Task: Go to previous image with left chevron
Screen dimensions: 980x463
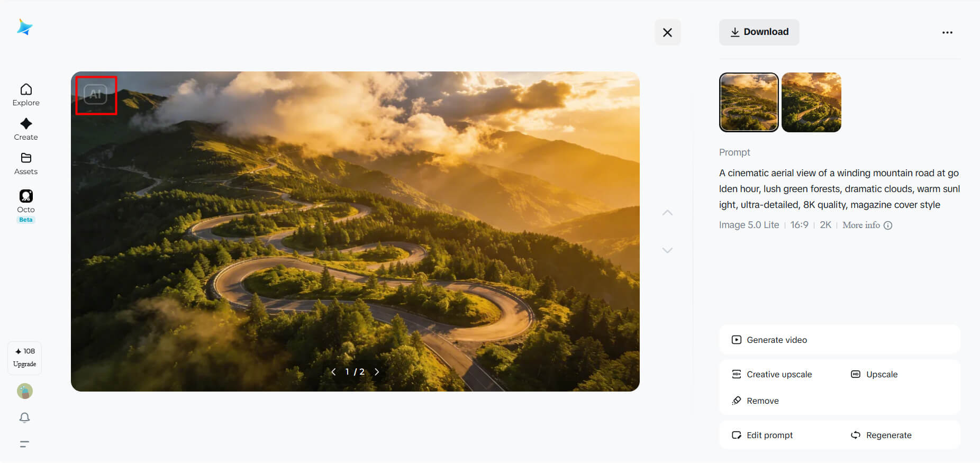Action: point(333,371)
